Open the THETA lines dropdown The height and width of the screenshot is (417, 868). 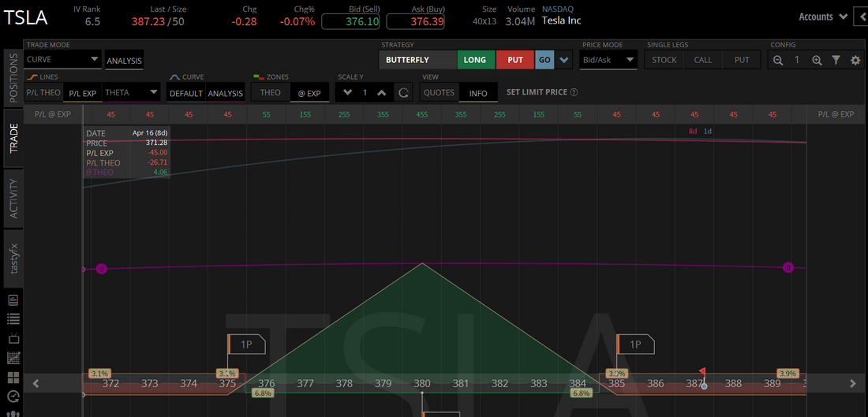tap(131, 93)
